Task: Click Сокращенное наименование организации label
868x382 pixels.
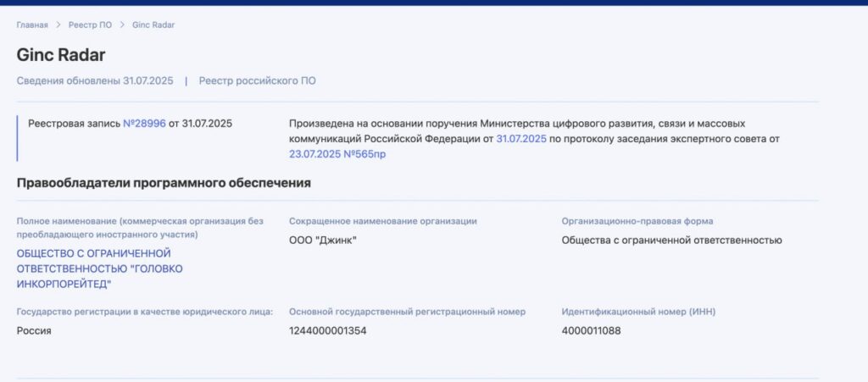Action: [383, 221]
